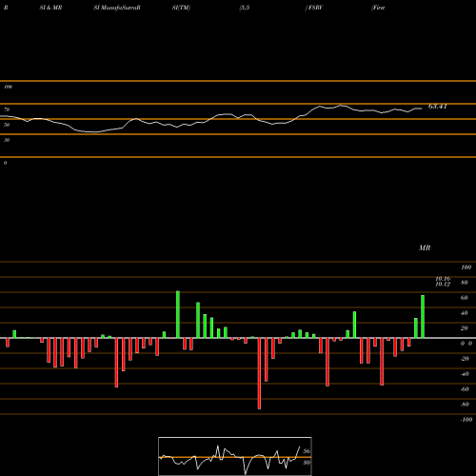The height and width of the screenshot is (476, 476).
Task: Click the deepest red MR histogram bar
Action: click(259, 373)
